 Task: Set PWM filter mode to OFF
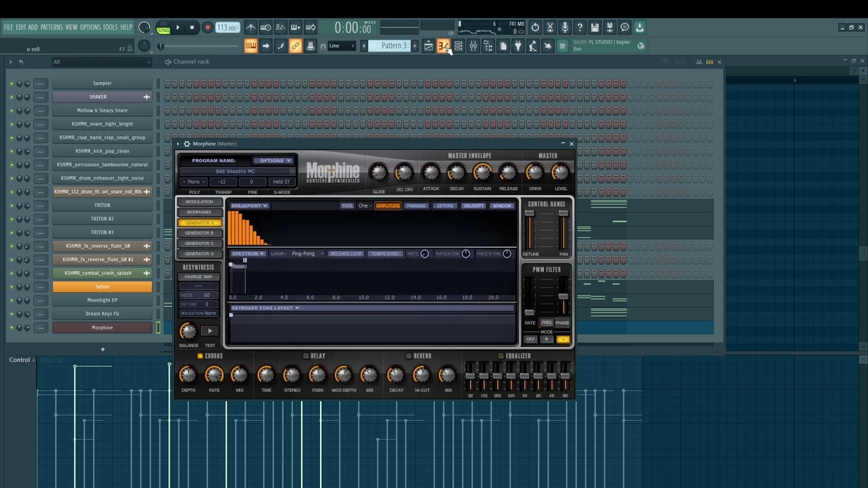coord(530,340)
